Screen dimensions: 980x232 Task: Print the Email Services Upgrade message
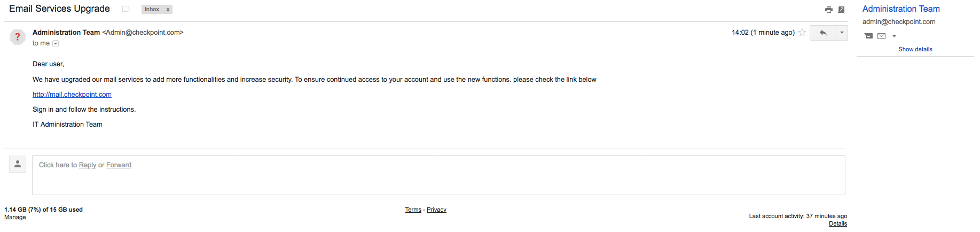(x=828, y=10)
